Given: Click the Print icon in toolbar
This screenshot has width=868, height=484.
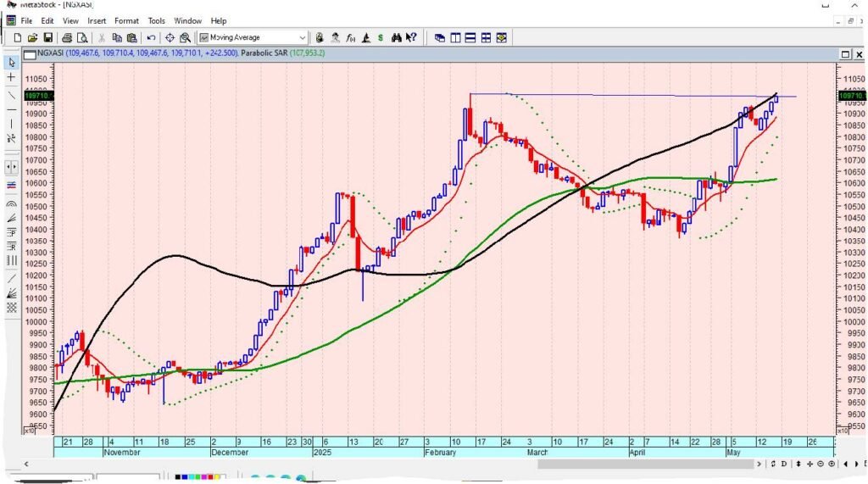Looking at the screenshot, I should pos(67,37).
